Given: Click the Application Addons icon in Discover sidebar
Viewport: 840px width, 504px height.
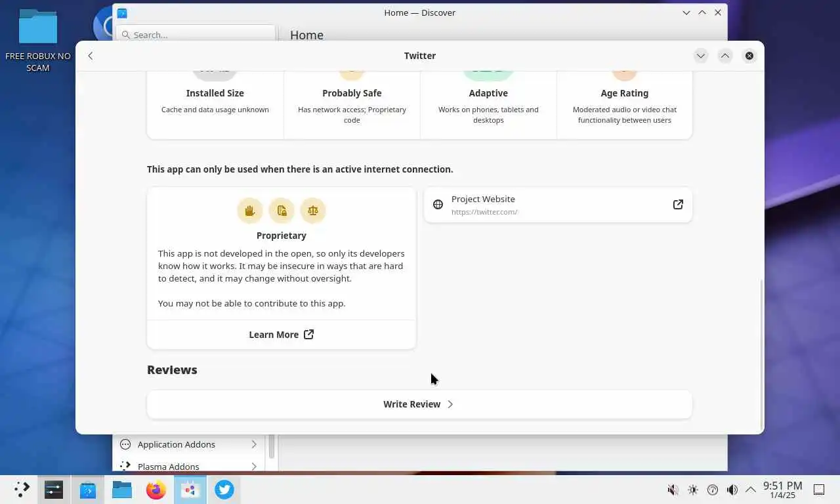Looking at the screenshot, I should (125, 444).
